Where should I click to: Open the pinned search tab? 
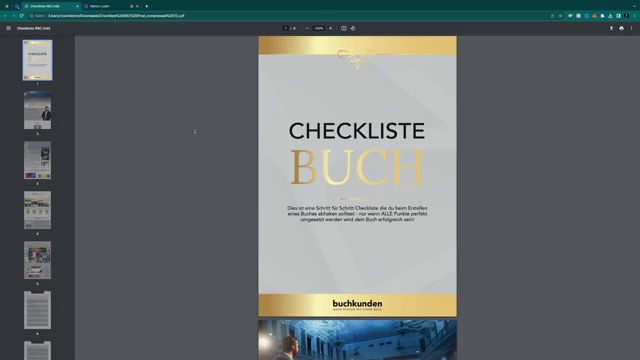click(x=17, y=6)
